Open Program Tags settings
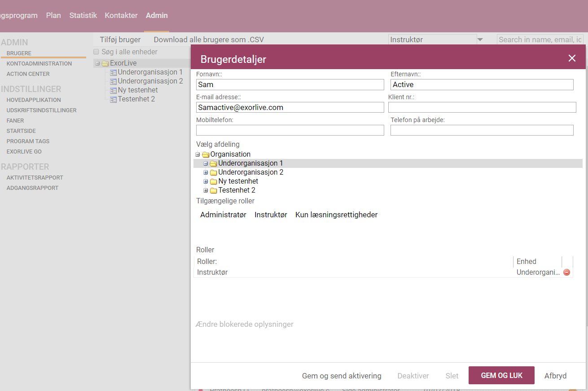 coord(28,141)
